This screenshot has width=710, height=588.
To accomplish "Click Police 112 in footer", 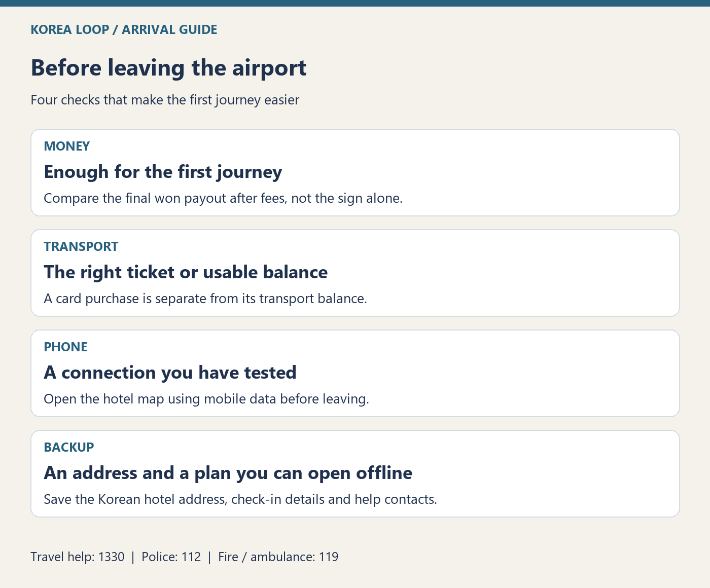I will pyautogui.click(x=171, y=557).
